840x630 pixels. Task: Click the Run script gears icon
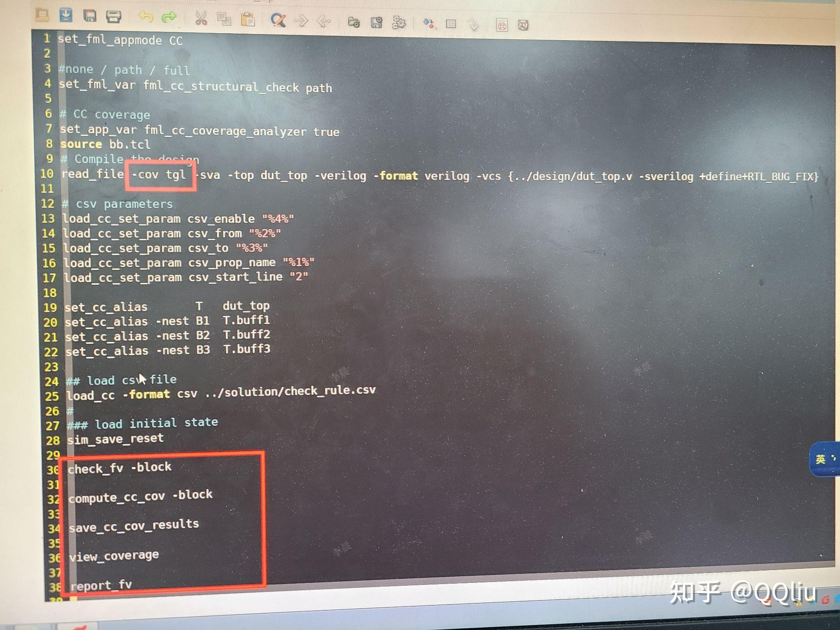399,23
